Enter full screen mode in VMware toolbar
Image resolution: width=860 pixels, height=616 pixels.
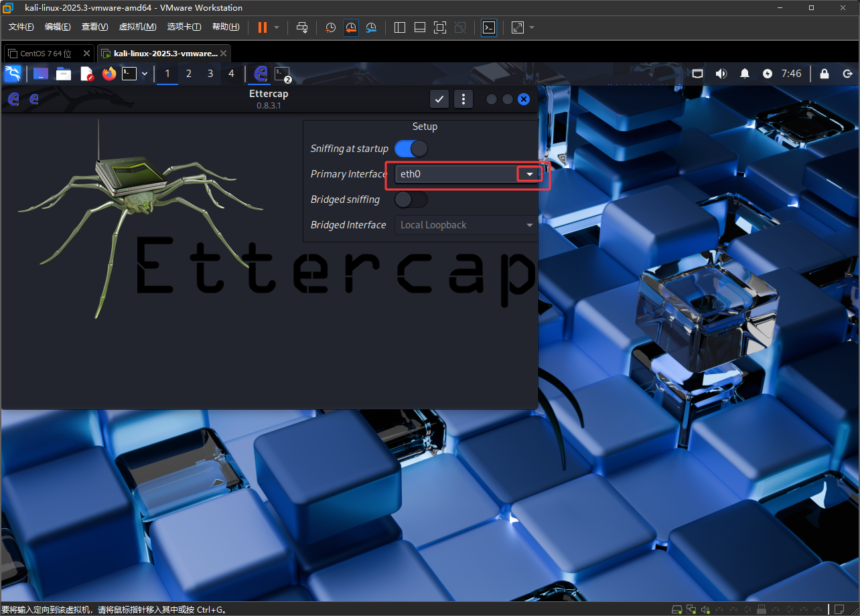pos(440,27)
